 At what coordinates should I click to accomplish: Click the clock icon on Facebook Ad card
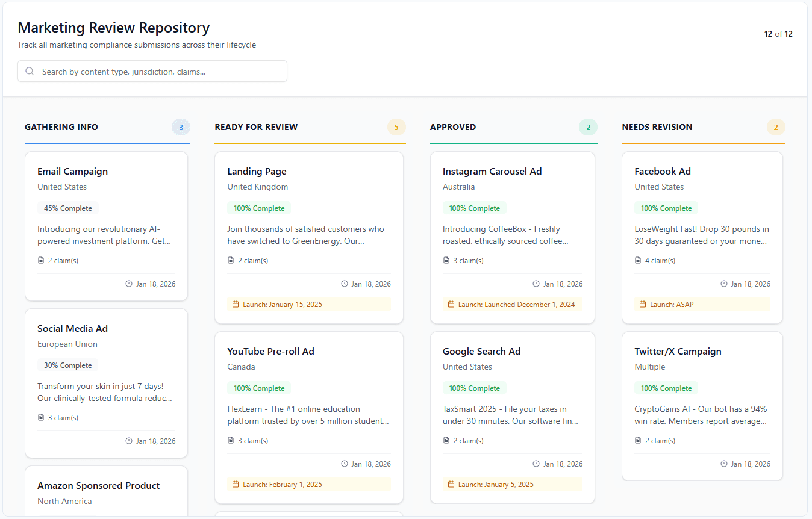point(724,284)
